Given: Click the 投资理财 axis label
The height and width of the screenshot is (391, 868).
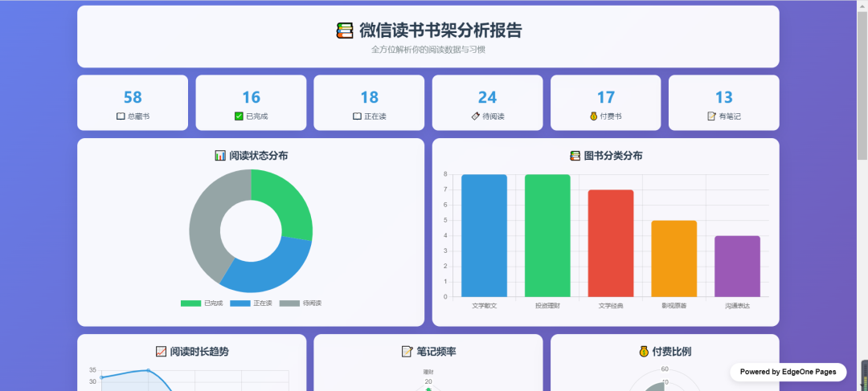Looking at the screenshot, I should [x=547, y=306].
